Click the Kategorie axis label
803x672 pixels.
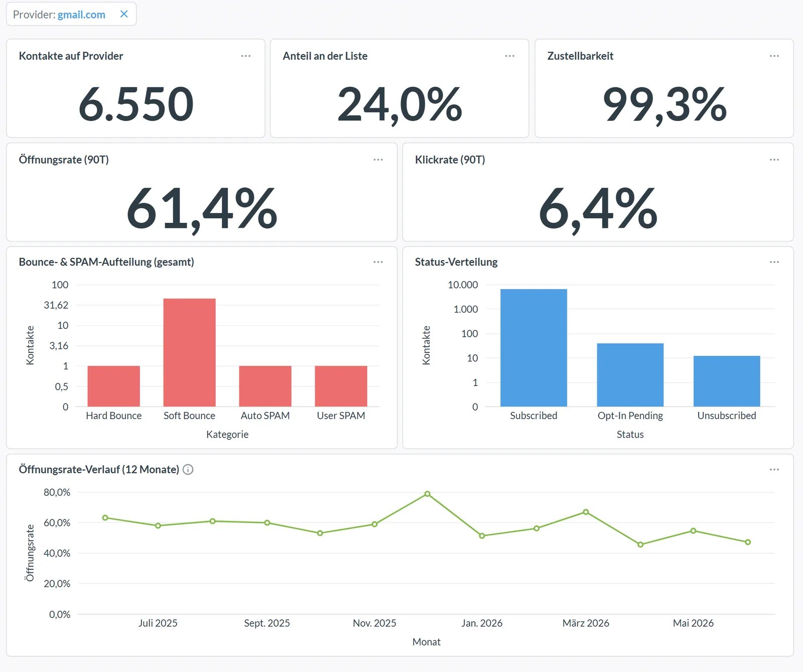pos(227,435)
